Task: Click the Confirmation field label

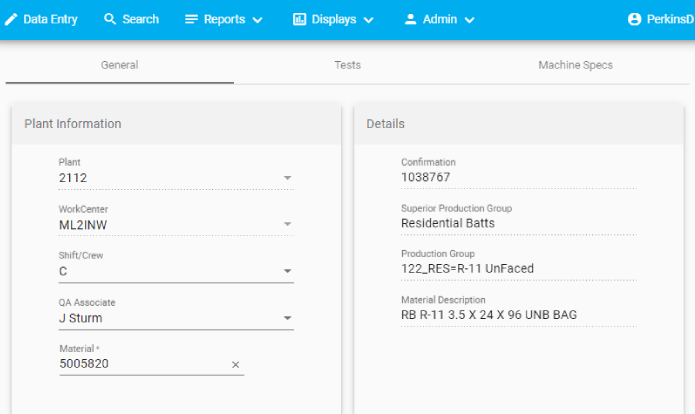Action: 428,162
